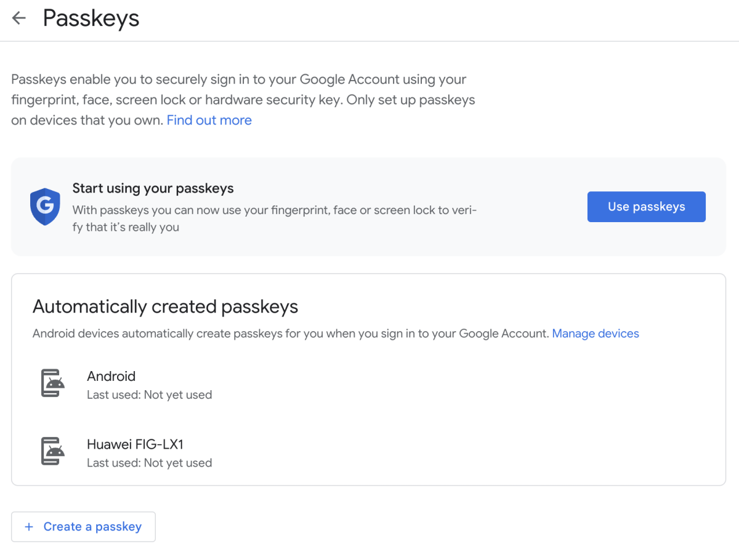The width and height of the screenshot is (739, 560).
Task: Click Huawei's Last used: Not yet used text
Action: click(x=150, y=463)
